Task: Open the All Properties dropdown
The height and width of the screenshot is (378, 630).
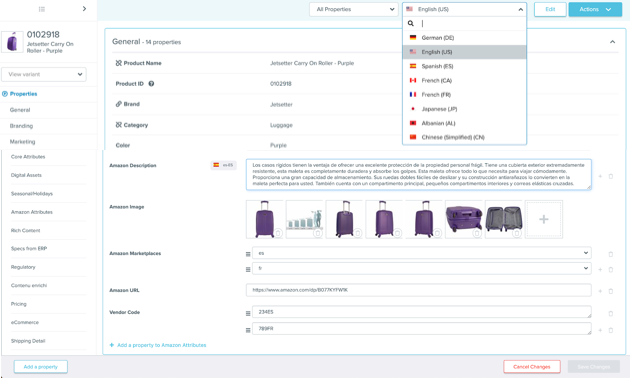Action: click(x=354, y=9)
